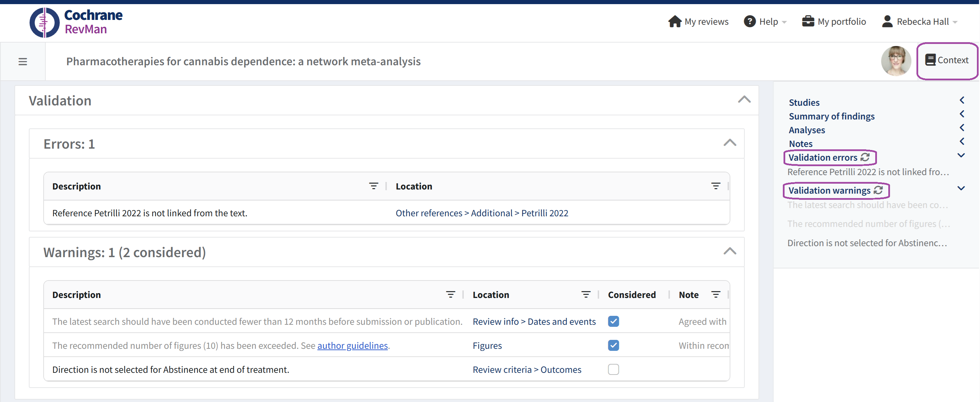Click the Context button
980x402 pixels.
947,60
